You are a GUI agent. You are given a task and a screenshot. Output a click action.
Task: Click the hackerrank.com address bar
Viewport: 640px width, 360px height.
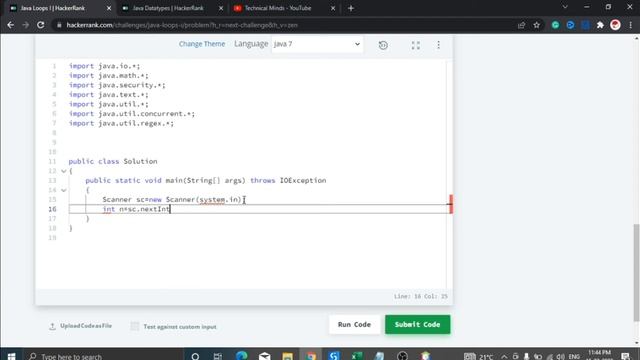(x=286, y=25)
